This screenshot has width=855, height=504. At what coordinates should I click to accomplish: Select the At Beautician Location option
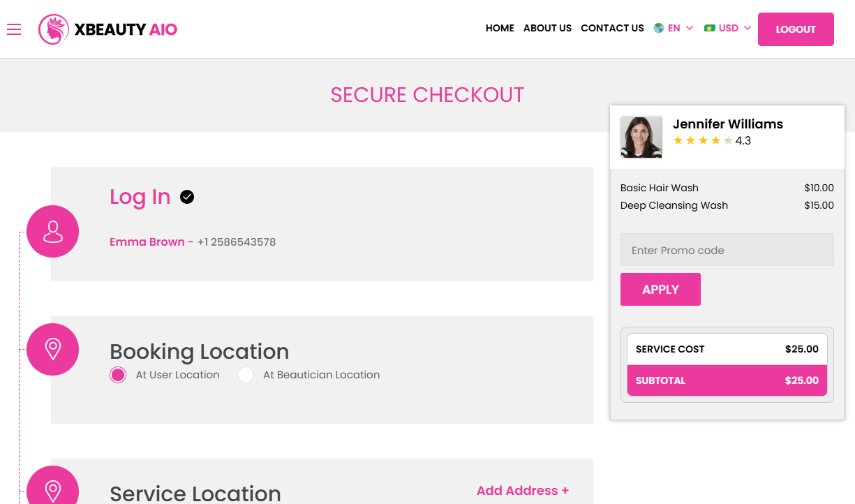(x=246, y=375)
